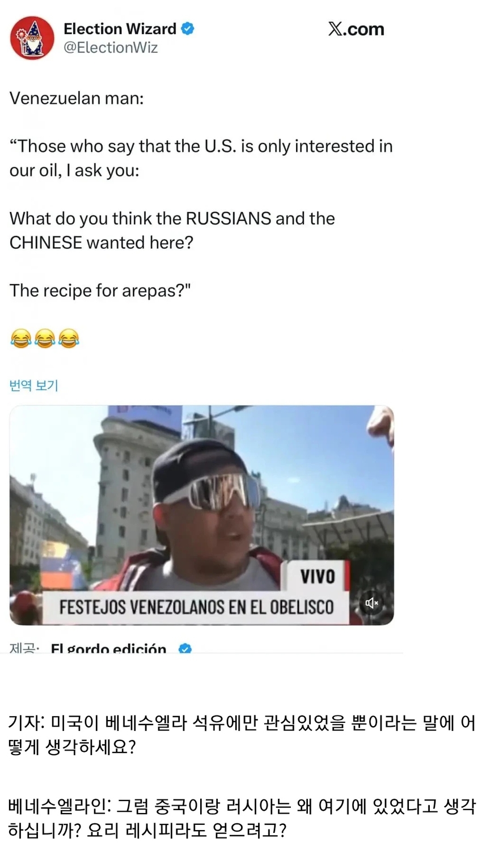Click the X.com logo text
Screen dimensions: 482x868
356,29
